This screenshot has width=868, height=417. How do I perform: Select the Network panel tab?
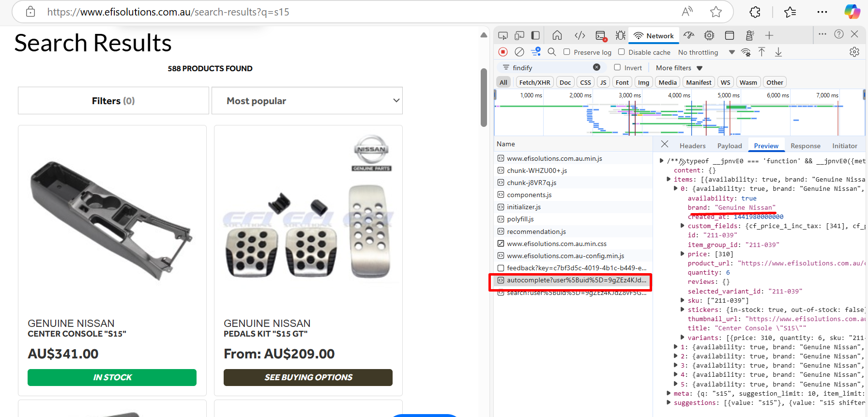654,36
